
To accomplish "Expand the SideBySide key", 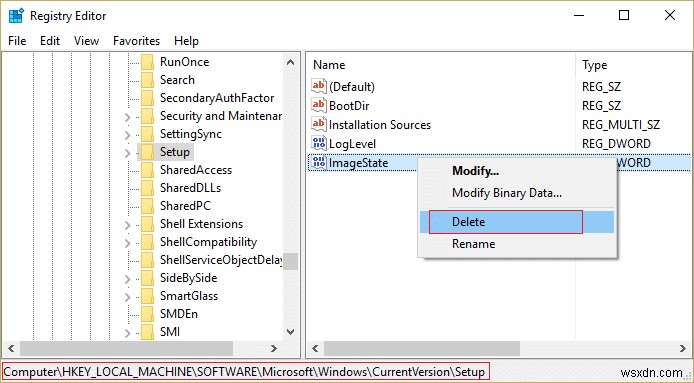I will [127, 279].
